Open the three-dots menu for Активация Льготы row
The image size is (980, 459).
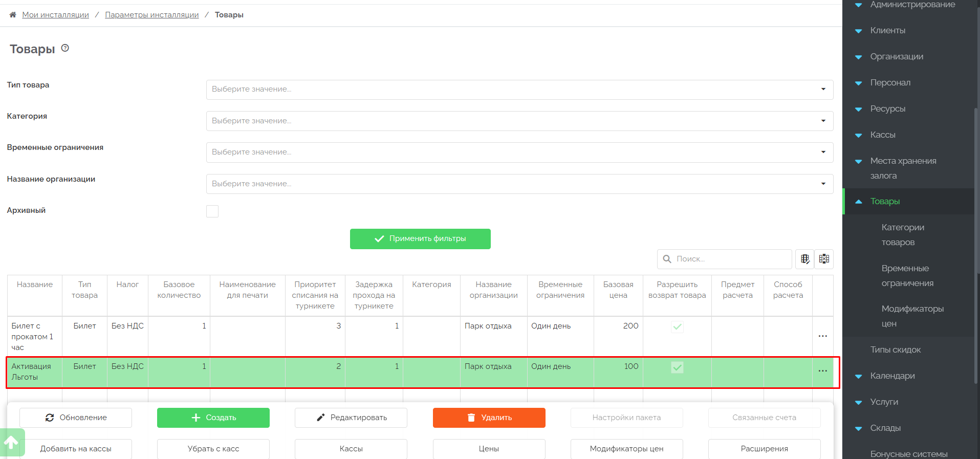pos(822,371)
